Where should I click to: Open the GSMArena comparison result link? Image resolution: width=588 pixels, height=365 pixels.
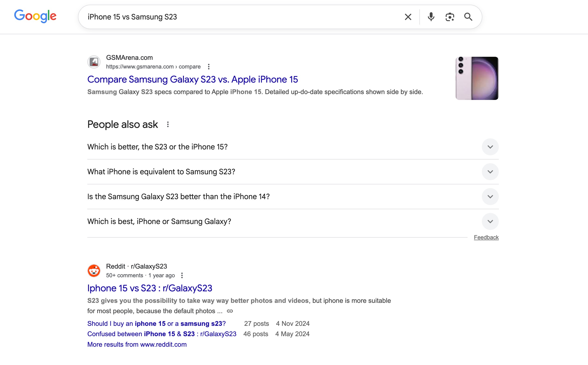click(193, 79)
